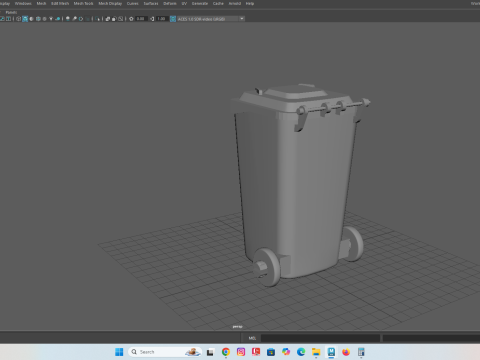
Task: Open the ACES 1.0 SDR-video view transform dropdown
Action: (x=211, y=19)
